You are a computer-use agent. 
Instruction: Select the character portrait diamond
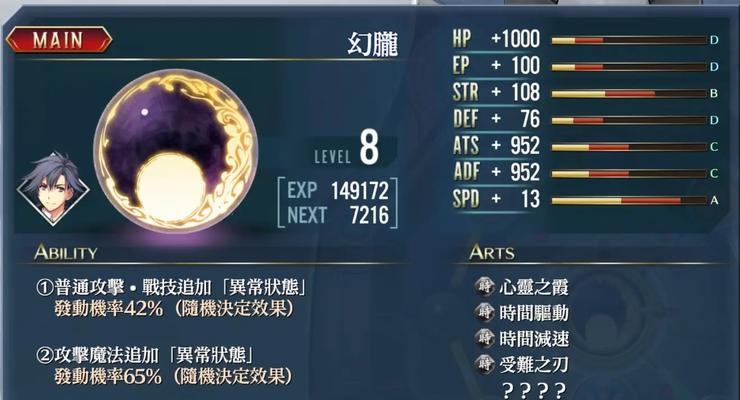tap(53, 189)
